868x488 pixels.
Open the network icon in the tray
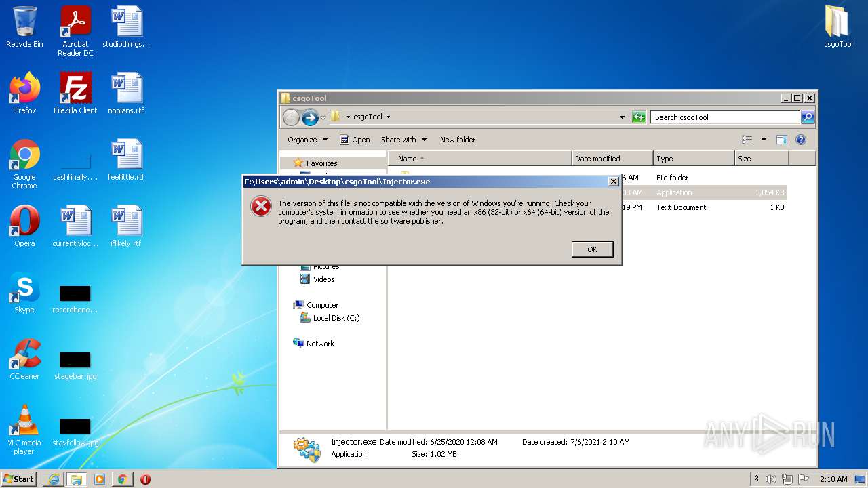787,479
